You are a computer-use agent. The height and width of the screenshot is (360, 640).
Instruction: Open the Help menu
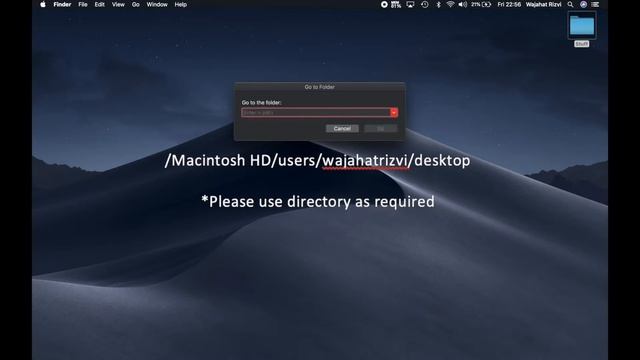181,4
